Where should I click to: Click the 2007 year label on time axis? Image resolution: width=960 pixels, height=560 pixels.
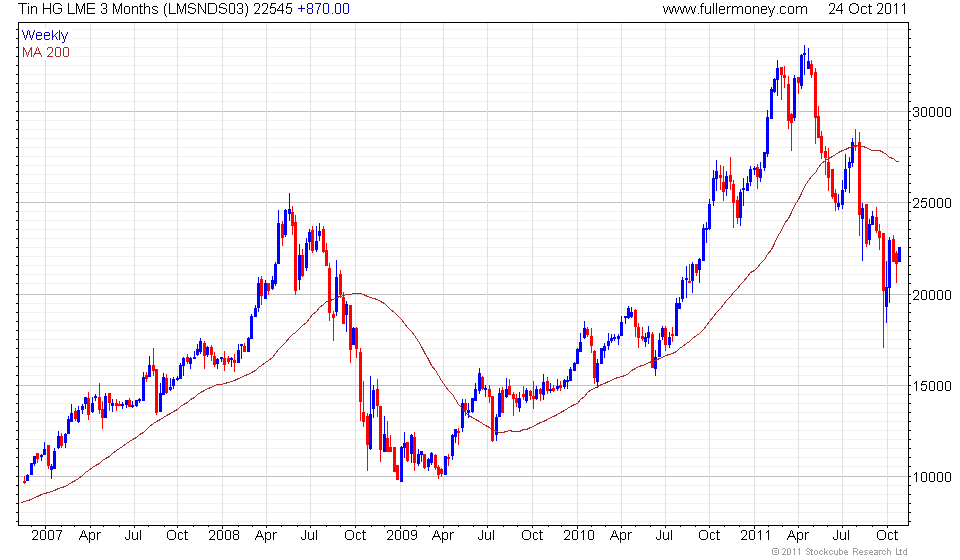(47, 536)
